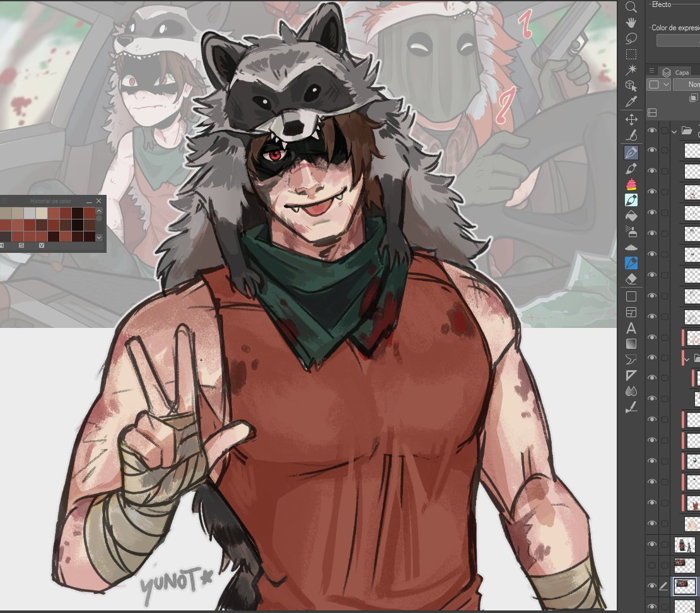
Task: Select the Frame border panel tool
Action: (x=631, y=312)
